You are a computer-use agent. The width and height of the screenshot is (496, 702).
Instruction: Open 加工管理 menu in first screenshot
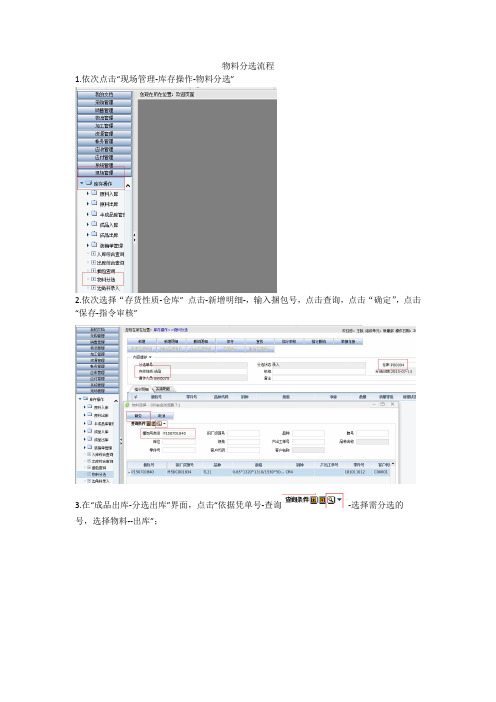point(104,126)
